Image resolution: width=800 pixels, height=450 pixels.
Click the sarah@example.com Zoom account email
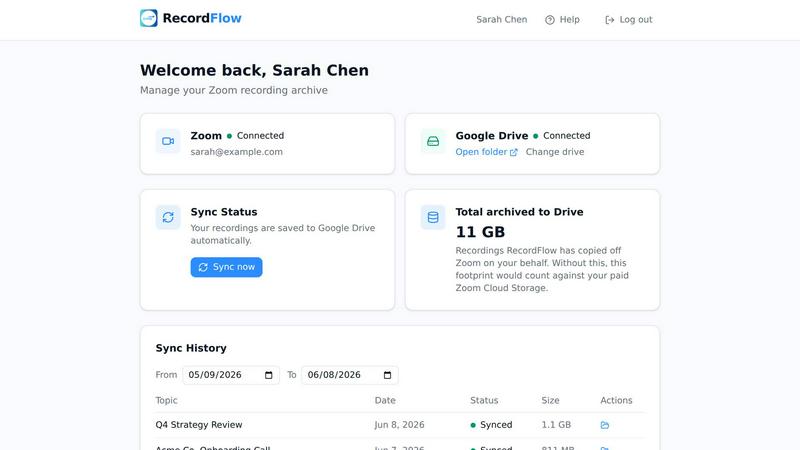[237, 152]
